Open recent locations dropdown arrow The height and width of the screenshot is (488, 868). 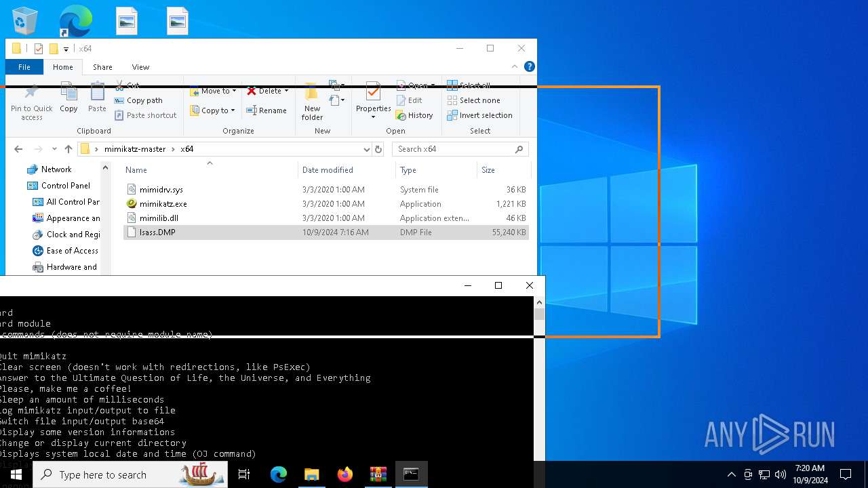click(54, 149)
